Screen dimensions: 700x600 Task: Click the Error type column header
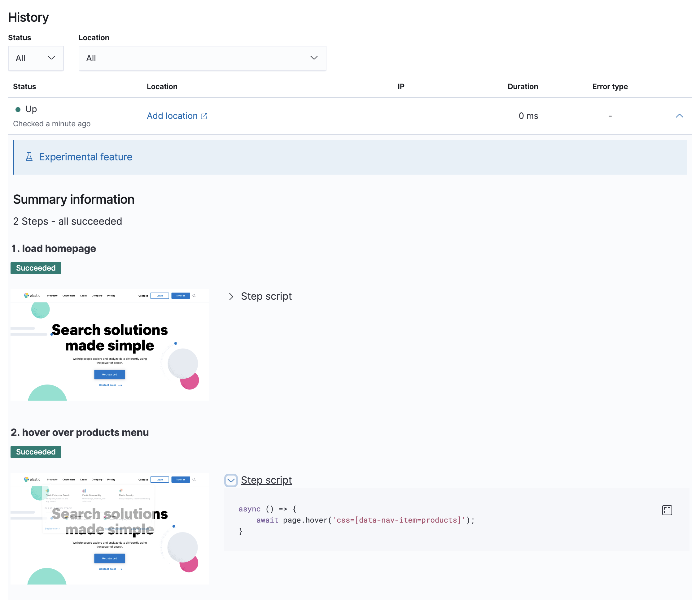[610, 86]
